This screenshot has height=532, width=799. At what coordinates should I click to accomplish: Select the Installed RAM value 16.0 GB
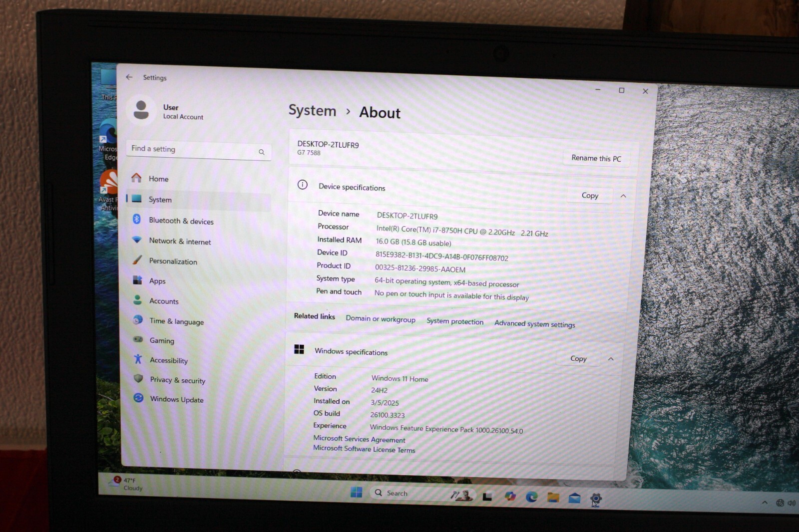point(413,242)
